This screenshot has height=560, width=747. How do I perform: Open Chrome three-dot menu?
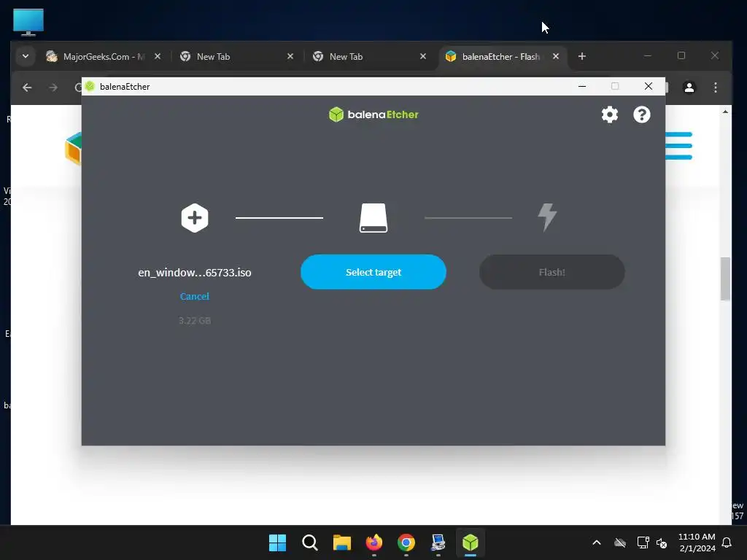click(715, 87)
